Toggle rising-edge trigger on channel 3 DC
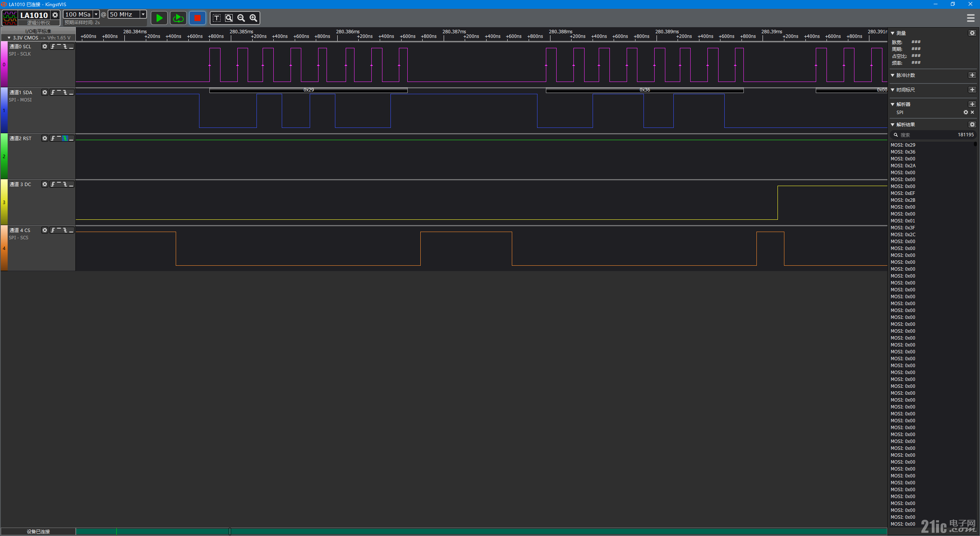Image resolution: width=980 pixels, height=536 pixels. pyautogui.click(x=53, y=184)
